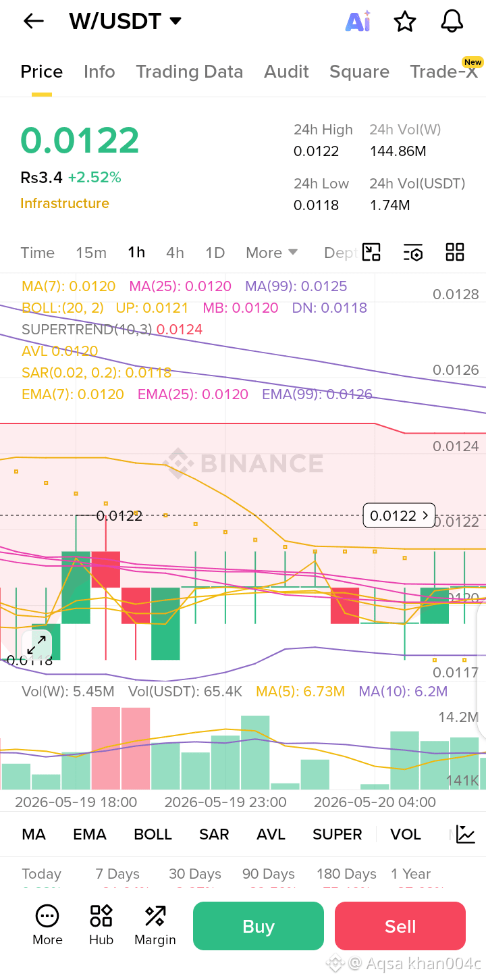Tap the 24h Vol(W) value 144.86M
This screenshot has height=980, width=486.
(x=398, y=151)
